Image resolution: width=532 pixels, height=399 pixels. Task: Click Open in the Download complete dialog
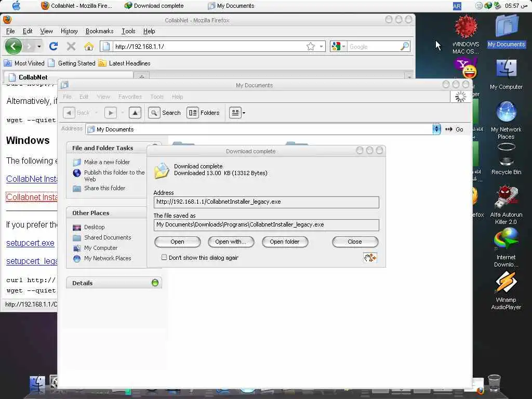click(x=178, y=242)
